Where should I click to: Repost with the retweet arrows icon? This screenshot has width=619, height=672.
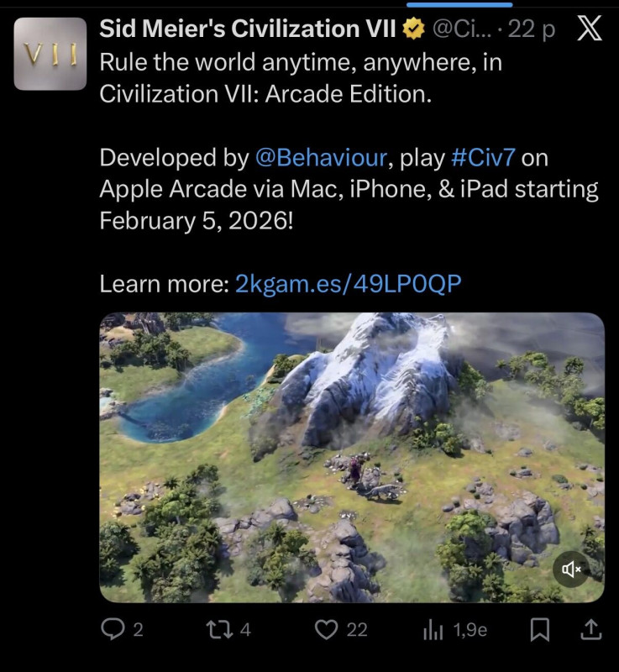tap(219, 629)
